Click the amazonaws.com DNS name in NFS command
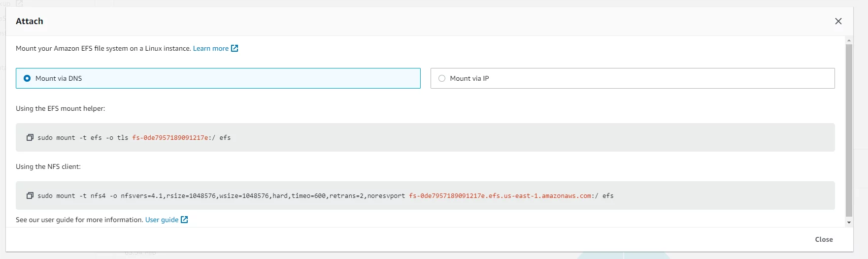 coord(500,196)
